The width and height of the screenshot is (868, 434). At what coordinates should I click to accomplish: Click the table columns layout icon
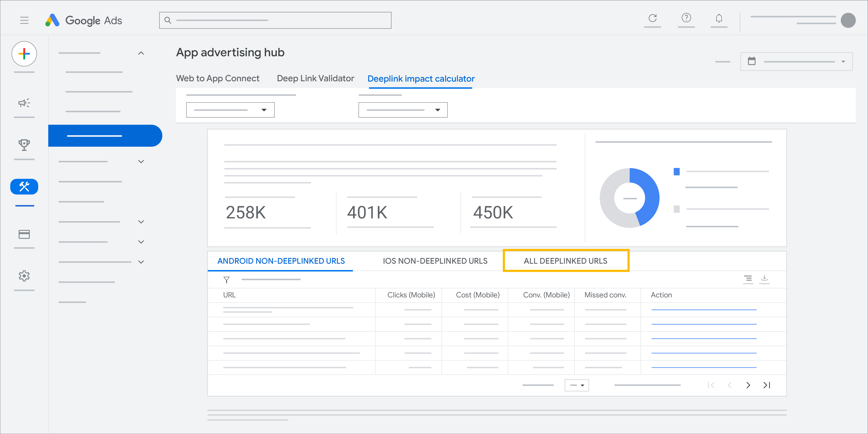click(748, 278)
